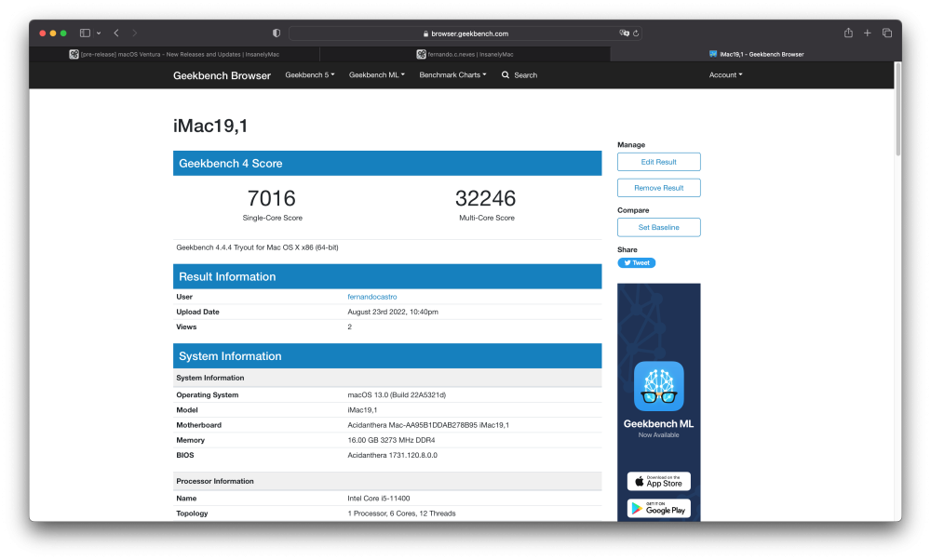Select the 16.00 GB 3273 MHz DDR4 value
Image resolution: width=931 pixels, height=560 pixels.
click(x=391, y=440)
